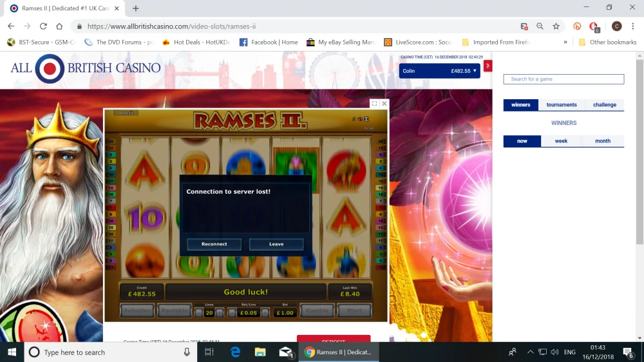Focus the Search for a game field
Image resolution: width=644 pixels, height=362 pixels.
coord(563,79)
